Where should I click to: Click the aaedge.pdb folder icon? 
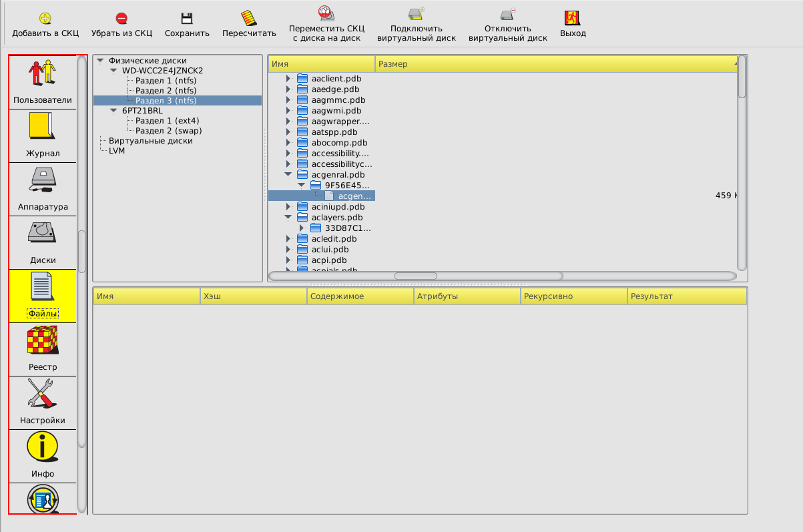click(x=302, y=89)
